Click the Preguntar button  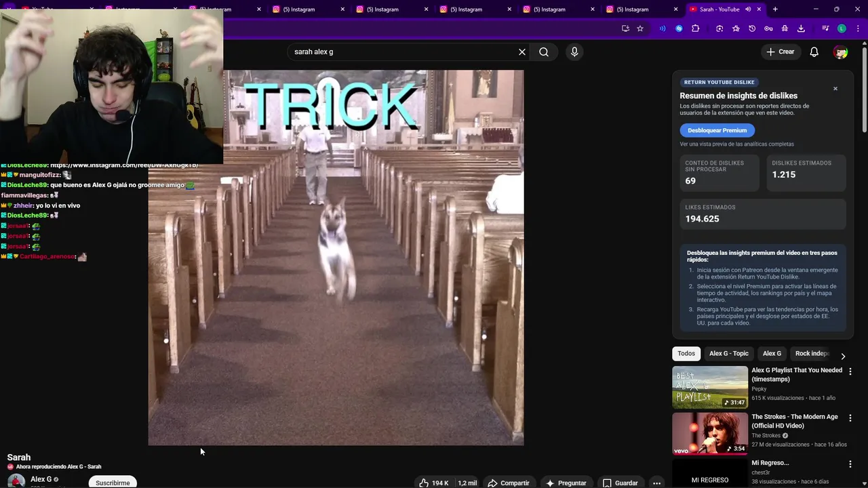566,483
